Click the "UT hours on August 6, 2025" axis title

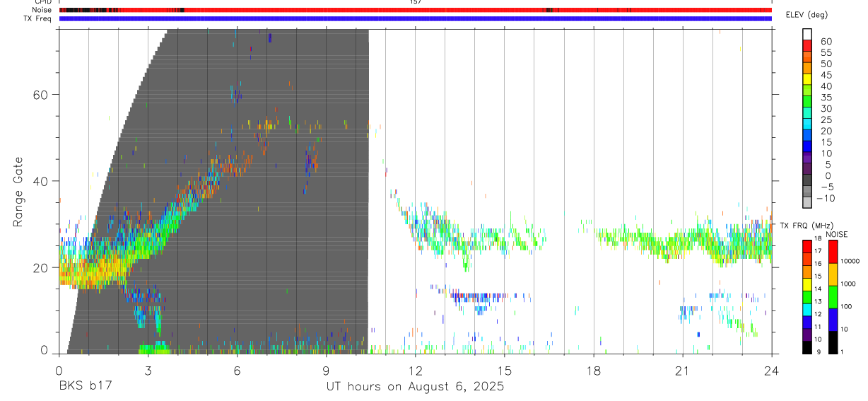tap(415, 386)
